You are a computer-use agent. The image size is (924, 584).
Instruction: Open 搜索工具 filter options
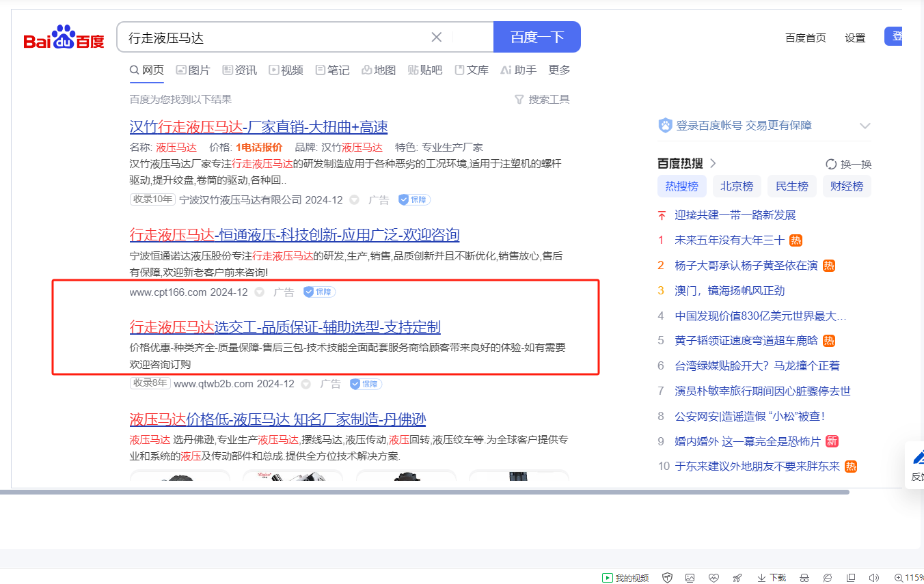[541, 100]
